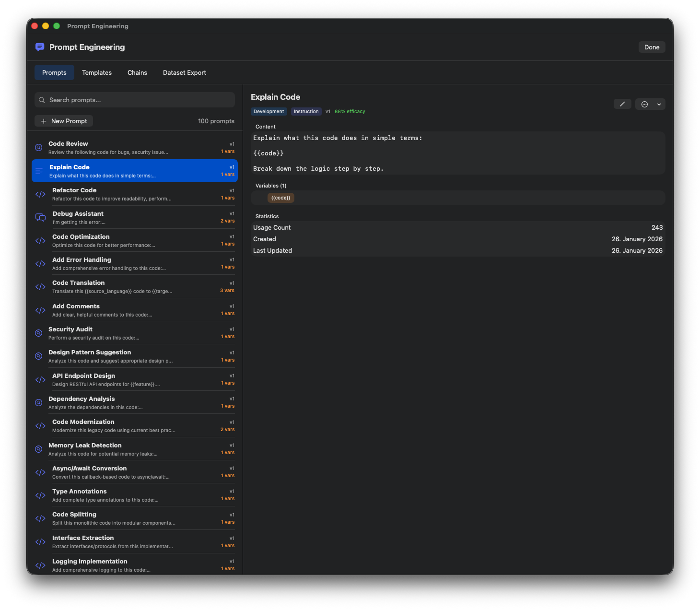
Task: Click the magnifier icon beside Code Review
Action: tap(39, 148)
